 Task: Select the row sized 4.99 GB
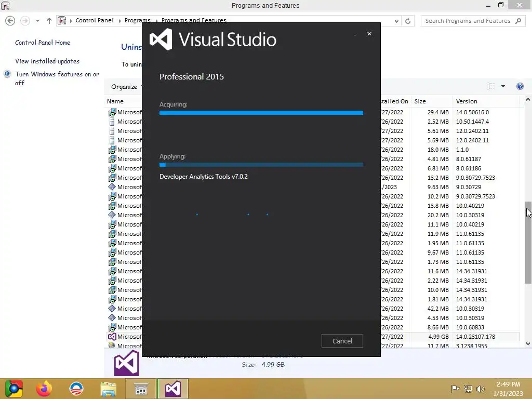coord(312,337)
